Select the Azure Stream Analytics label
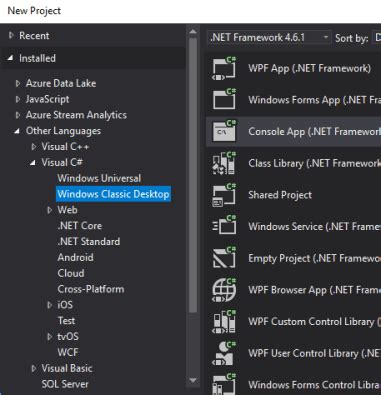Screen dimensions: 381x395 coord(76,115)
